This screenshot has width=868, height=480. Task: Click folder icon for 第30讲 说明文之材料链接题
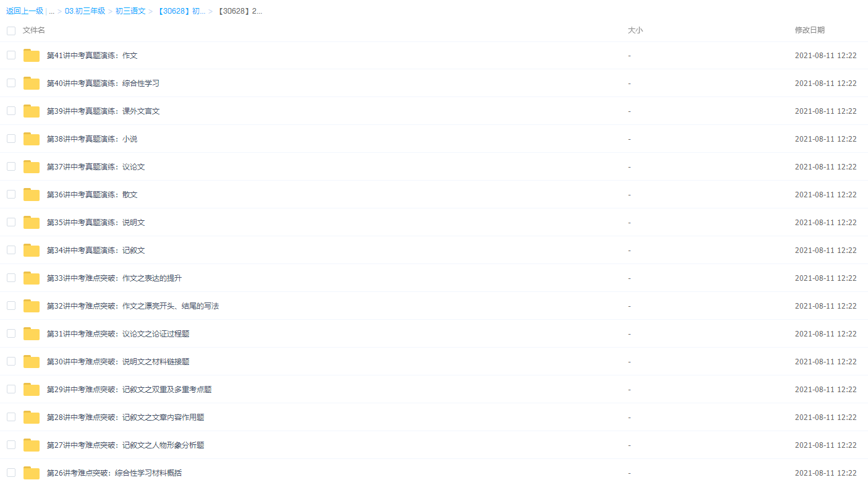32,362
